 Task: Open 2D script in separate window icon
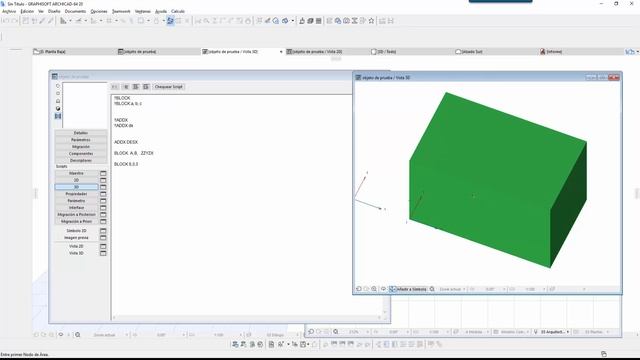pyautogui.click(x=103, y=180)
